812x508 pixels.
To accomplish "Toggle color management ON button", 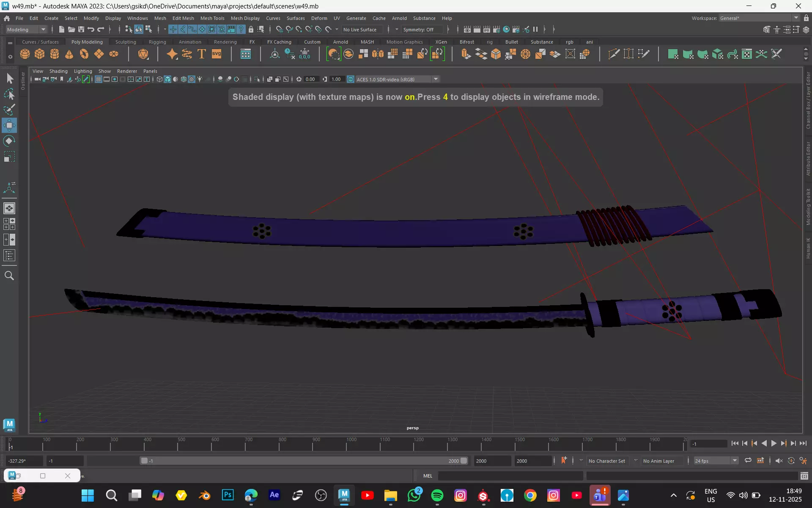I will (351, 79).
